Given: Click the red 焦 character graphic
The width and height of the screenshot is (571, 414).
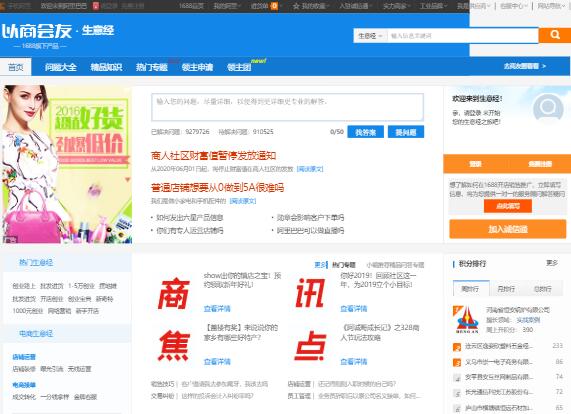Looking at the screenshot, I should click(x=174, y=346).
